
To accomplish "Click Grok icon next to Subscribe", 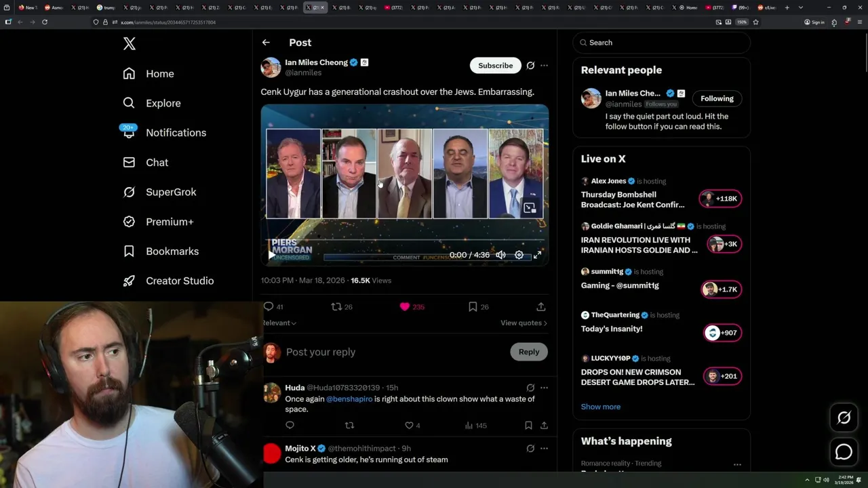I will (x=530, y=66).
